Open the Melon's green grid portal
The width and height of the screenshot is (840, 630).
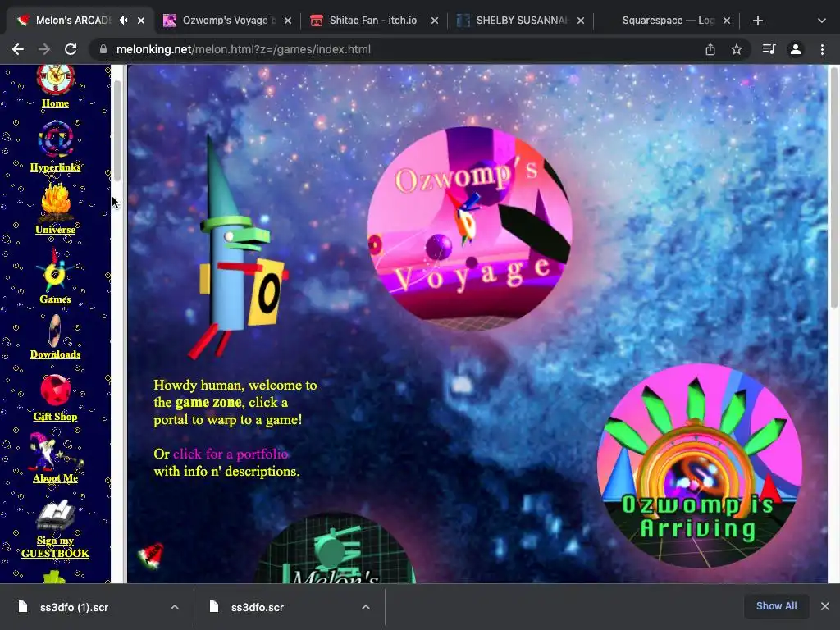tap(336, 549)
